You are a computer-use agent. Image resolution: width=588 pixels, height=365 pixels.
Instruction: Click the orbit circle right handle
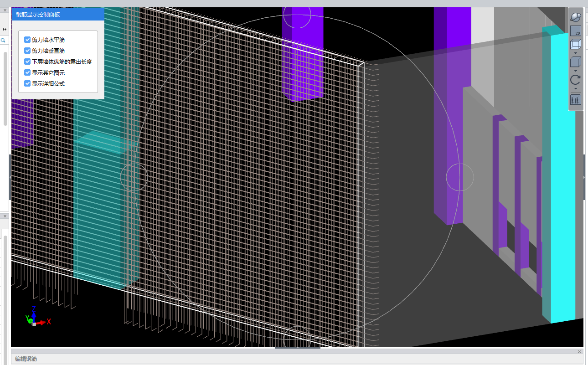click(460, 177)
